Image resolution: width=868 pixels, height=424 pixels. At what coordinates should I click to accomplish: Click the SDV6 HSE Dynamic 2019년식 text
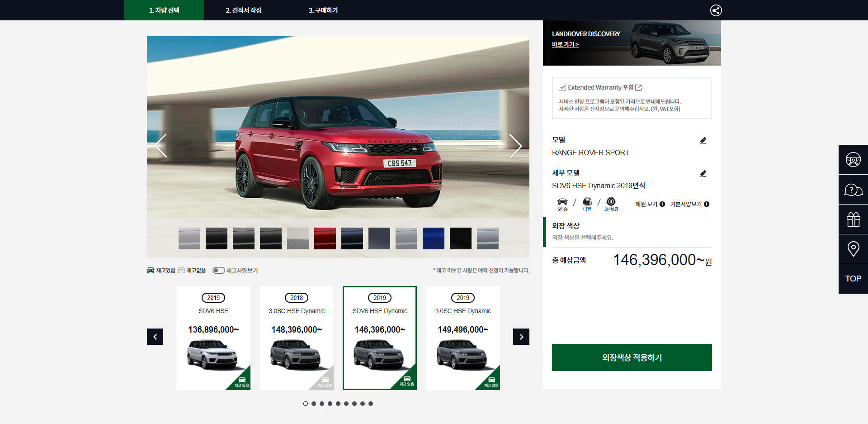click(599, 186)
